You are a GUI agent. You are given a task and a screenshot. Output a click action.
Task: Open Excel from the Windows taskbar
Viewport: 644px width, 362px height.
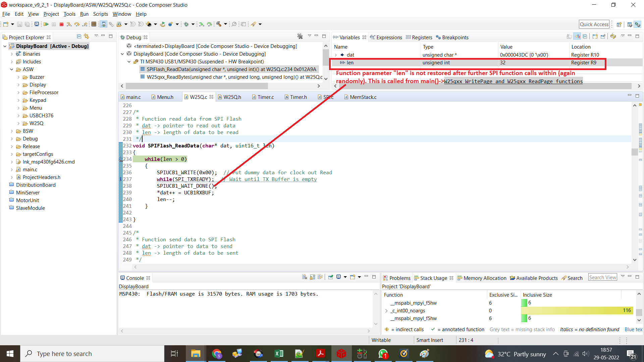279,354
